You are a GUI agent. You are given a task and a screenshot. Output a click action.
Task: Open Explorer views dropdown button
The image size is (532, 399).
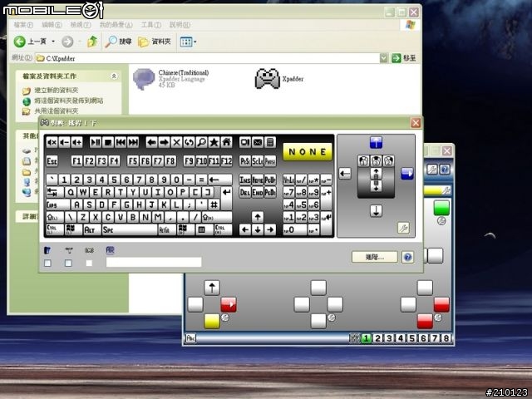coord(188,42)
